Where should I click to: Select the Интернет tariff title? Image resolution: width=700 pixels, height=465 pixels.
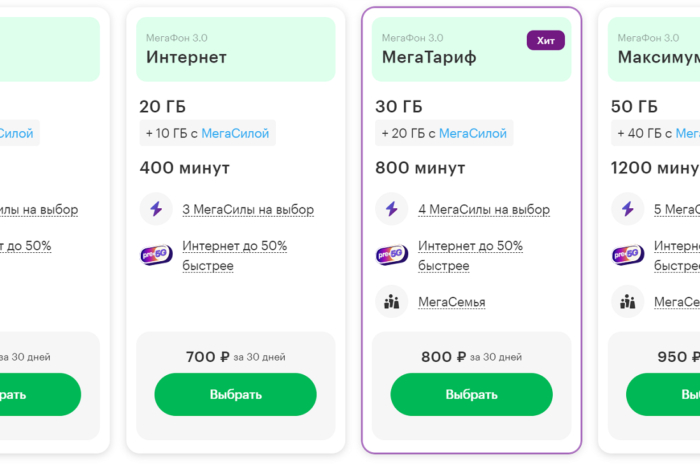pos(186,57)
